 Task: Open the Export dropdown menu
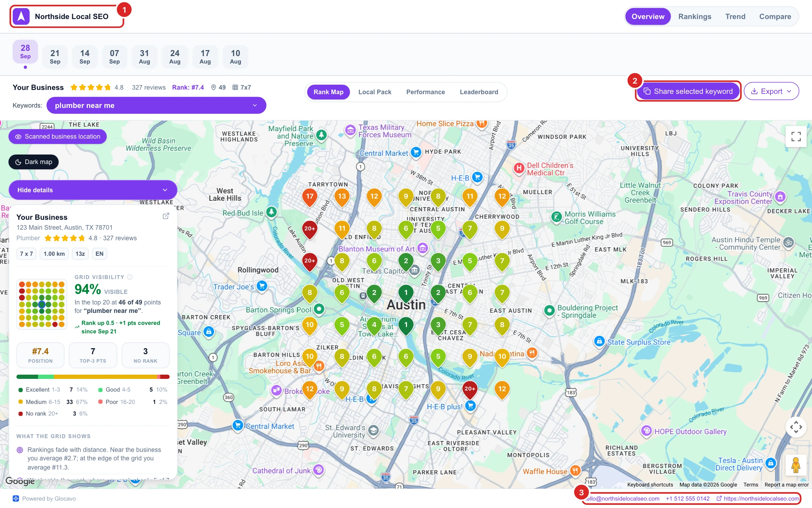[x=771, y=91]
